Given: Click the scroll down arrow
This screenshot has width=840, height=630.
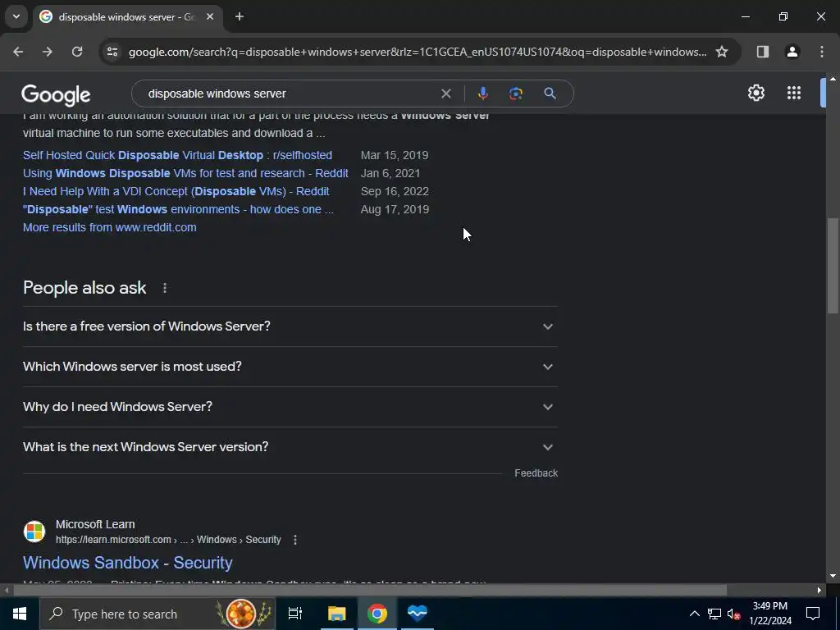Looking at the screenshot, I should [833, 576].
